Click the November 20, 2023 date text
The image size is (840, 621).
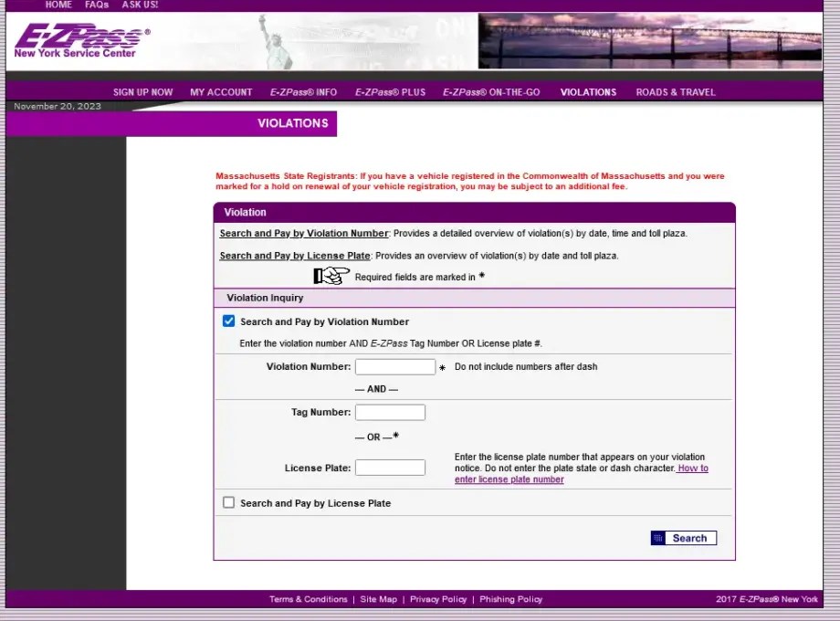58,106
